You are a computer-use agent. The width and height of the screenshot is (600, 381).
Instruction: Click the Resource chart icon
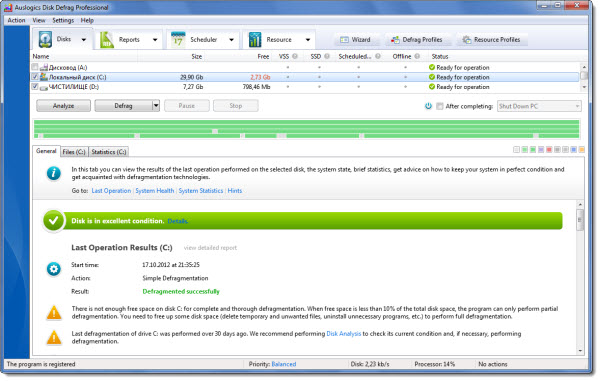click(255, 39)
